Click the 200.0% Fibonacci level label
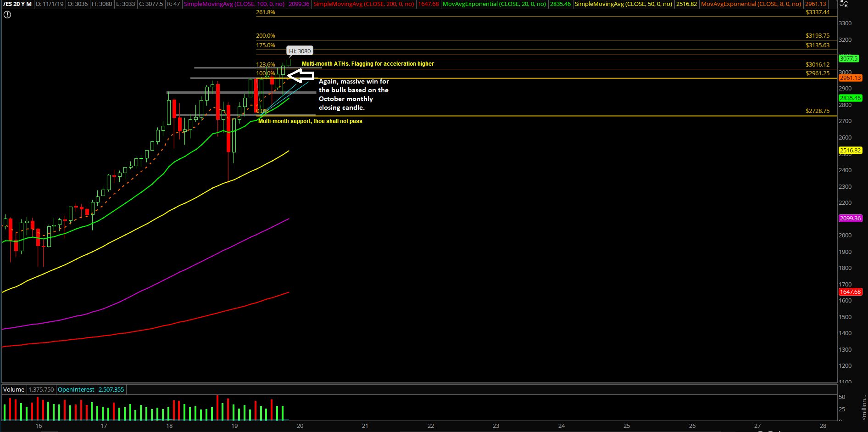The image size is (868, 432). point(266,36)
